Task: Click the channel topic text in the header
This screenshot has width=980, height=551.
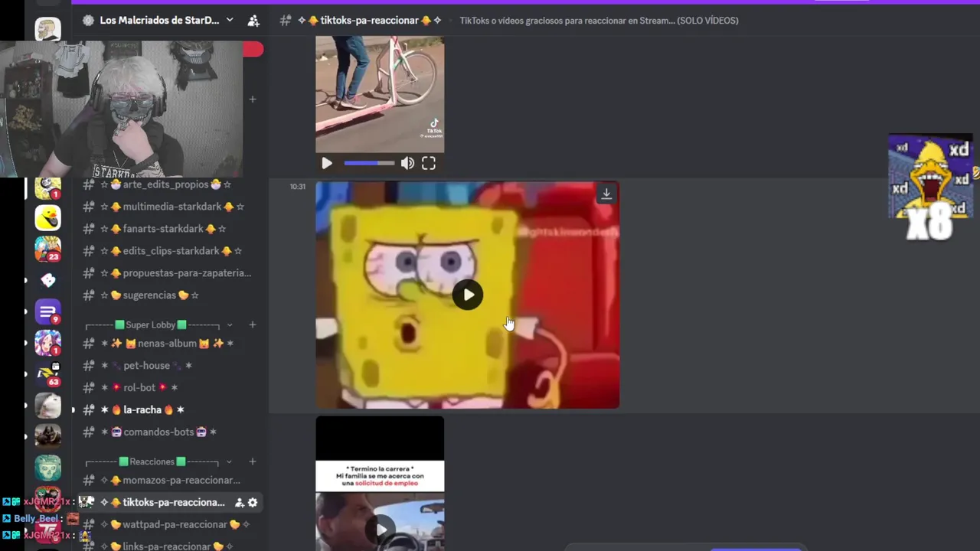Action: pos(599,21)
